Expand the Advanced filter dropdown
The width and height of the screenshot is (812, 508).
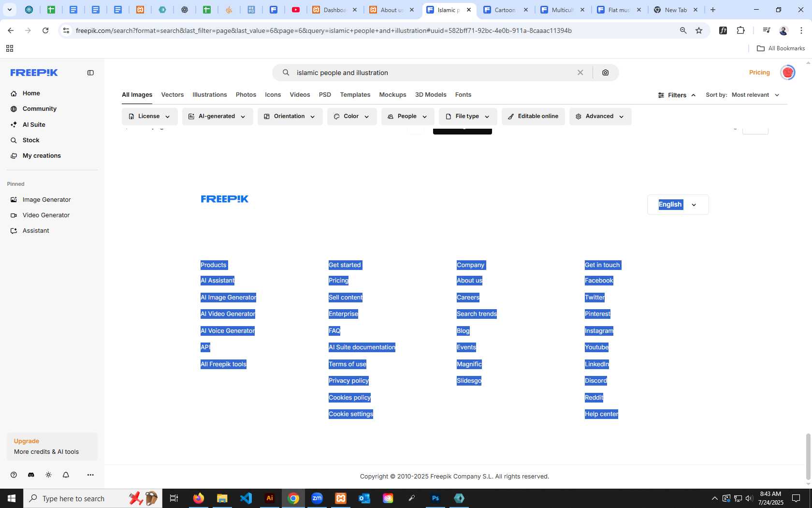point(600,117)
